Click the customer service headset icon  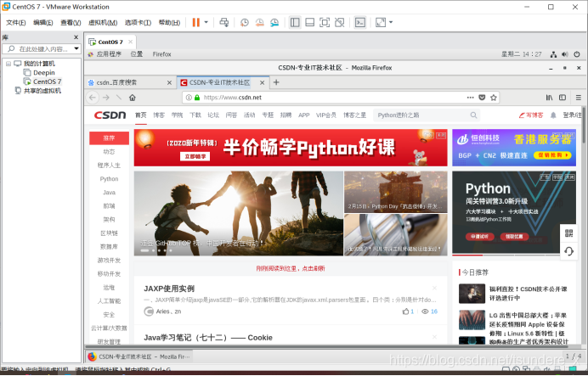[x=568, y=251]
